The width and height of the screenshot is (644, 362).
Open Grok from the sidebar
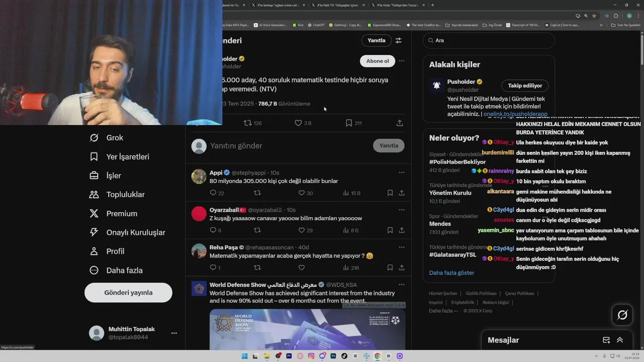(x=106, y=138)
